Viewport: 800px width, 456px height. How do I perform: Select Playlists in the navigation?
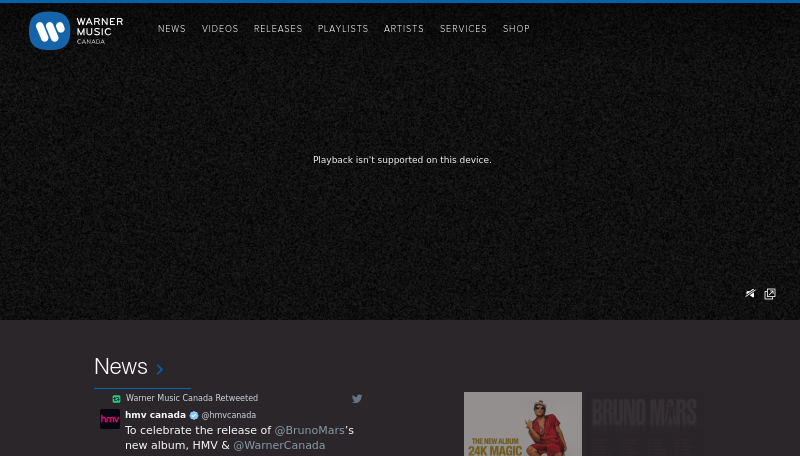[x=343, y=29]
